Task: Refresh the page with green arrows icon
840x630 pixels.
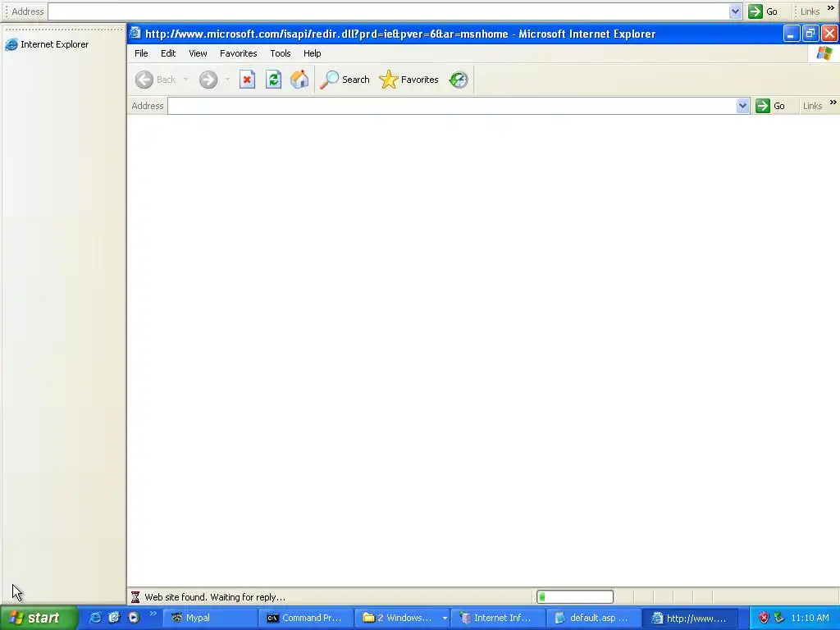Action: click(273, 80)
